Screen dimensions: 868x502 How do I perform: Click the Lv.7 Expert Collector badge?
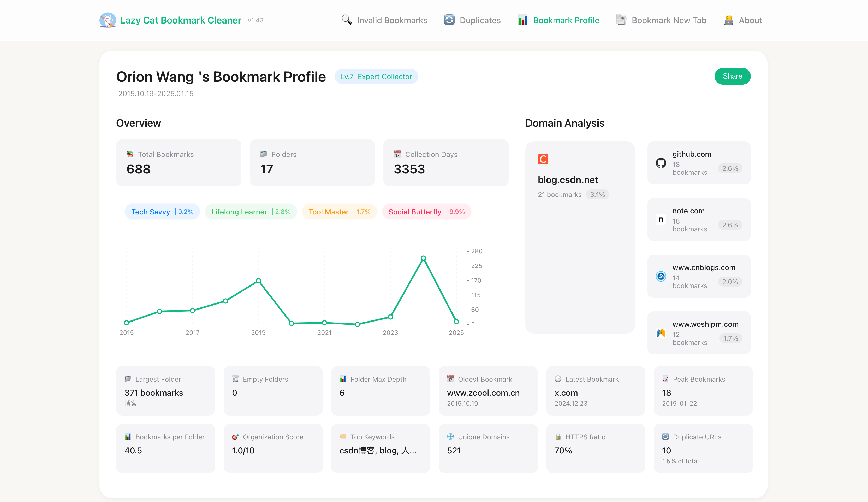point(376,77)
